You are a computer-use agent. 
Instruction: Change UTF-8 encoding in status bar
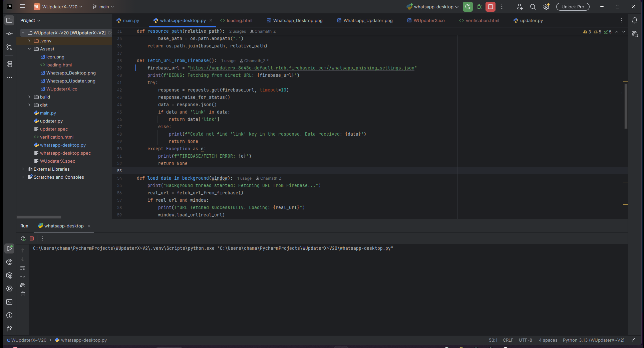[x=525, y=340]
